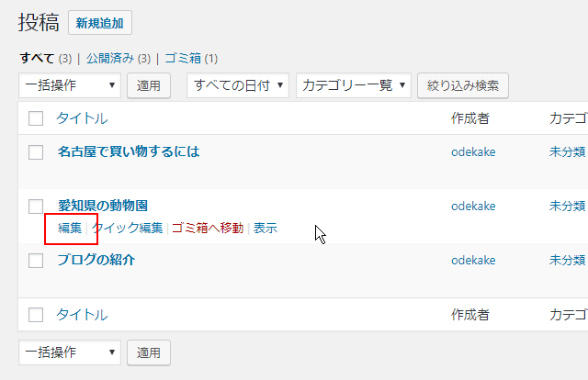Toggle the header select-all checkbox
The image size is (588, 380).
coord(36,118)
